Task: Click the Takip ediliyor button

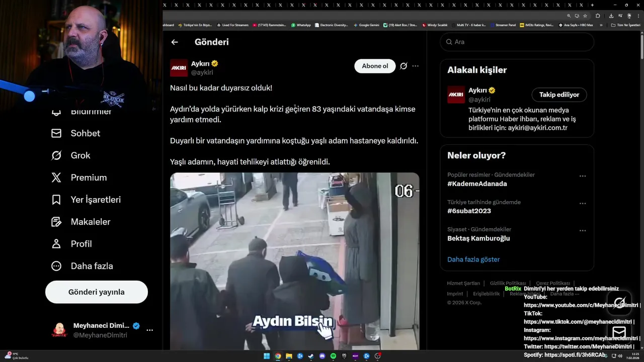Action: 559,95
